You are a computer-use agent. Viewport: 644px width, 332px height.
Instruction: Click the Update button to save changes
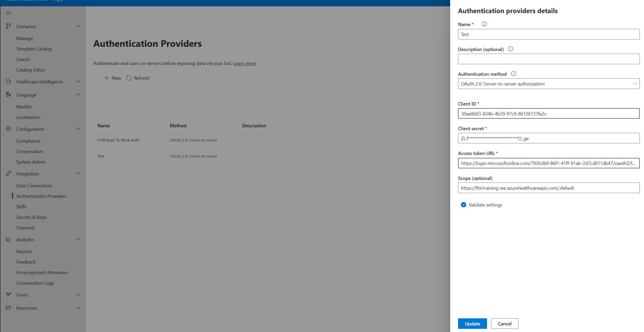[472, 324]
